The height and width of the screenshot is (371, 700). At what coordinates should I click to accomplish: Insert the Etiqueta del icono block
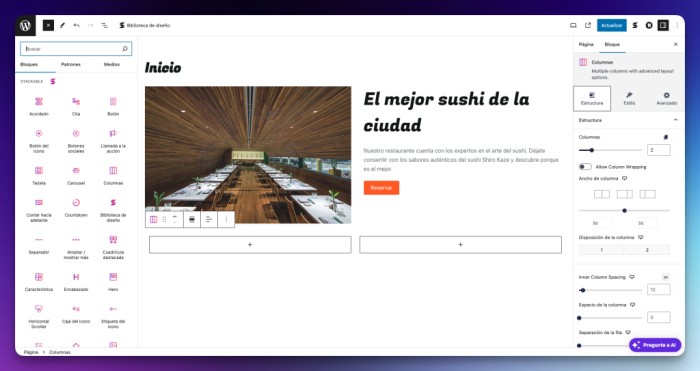tap(113, 317)
